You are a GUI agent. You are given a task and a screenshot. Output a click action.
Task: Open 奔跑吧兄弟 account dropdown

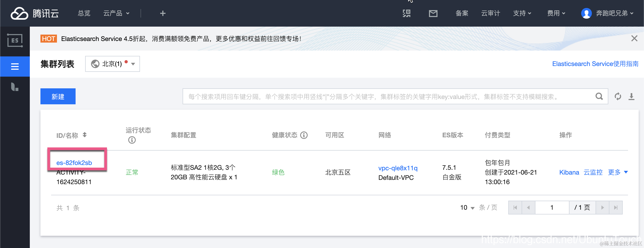(x=615, y=13)
